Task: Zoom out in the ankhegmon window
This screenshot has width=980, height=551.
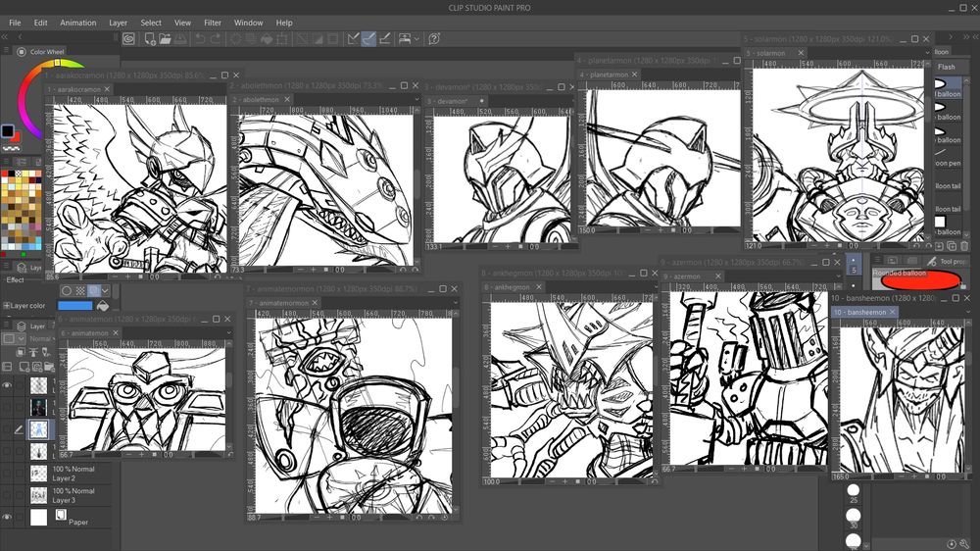Action: tap(551, 481)
